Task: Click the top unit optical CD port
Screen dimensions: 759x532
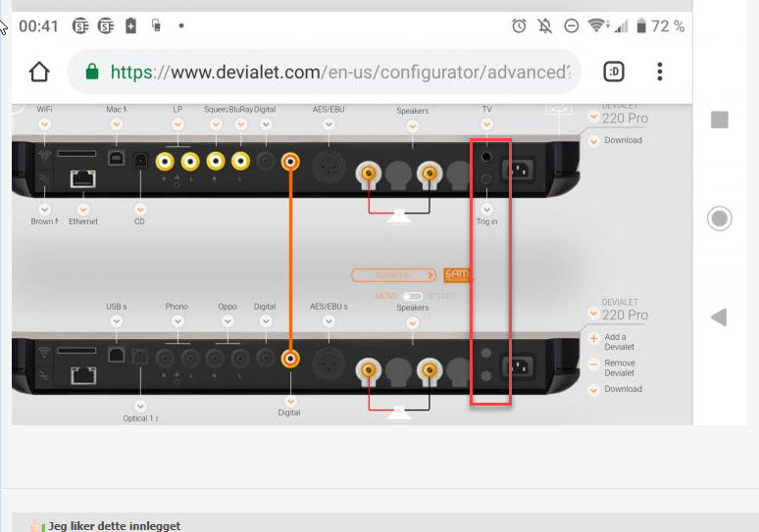Action: click(140, 160)
